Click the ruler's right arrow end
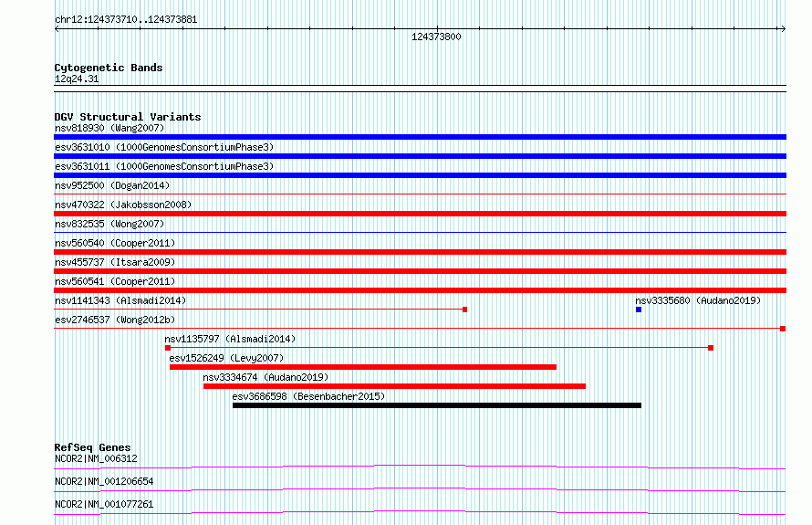The width and height of the screenshot is (812, 525). tap(784, 29)
